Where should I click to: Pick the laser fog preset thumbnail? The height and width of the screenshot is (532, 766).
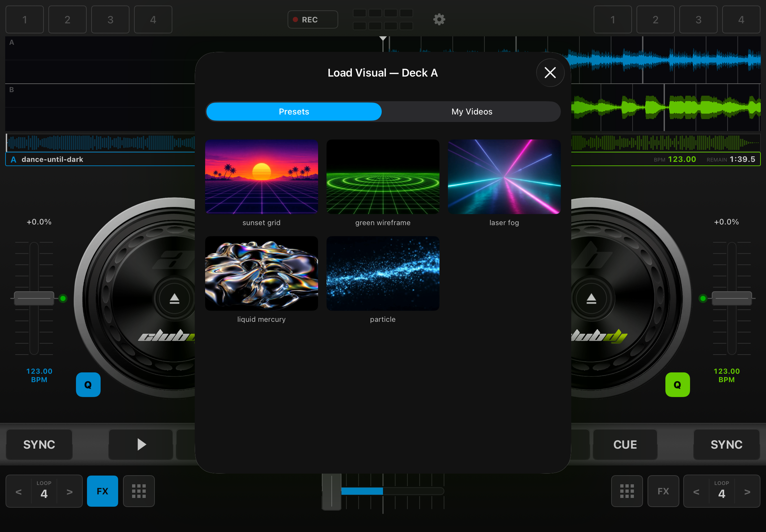504,177
